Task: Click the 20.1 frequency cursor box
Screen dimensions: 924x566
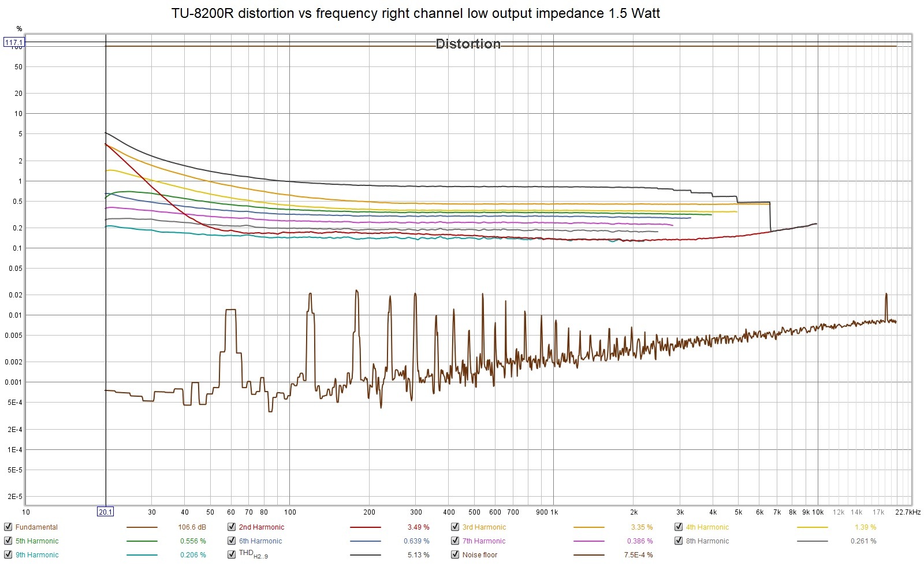Action: click(x=106, y=512)
